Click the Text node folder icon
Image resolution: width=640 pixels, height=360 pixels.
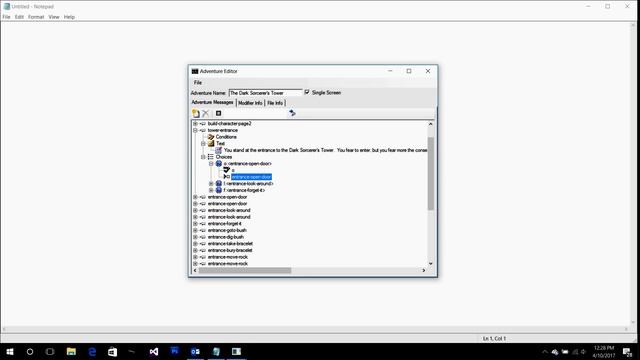(211, 143)
